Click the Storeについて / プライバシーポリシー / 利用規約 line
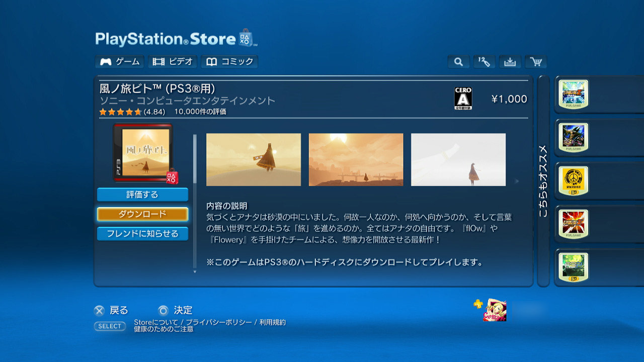This screenshot has height=362, width=644. click(210, 322)
